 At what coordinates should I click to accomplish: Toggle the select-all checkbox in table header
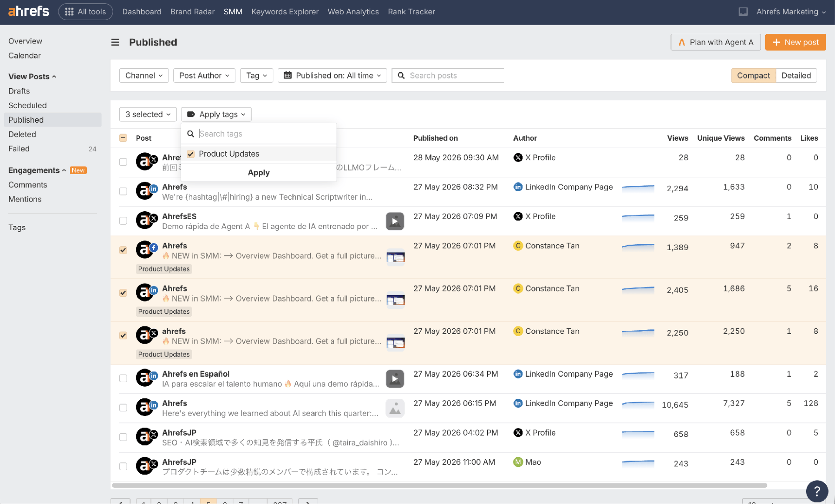123,138
